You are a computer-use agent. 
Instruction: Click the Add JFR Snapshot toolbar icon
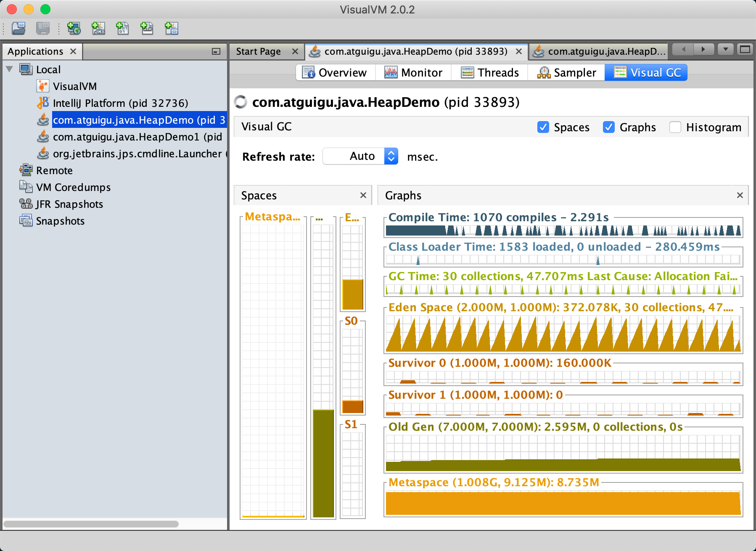click(x=147, y=28)
